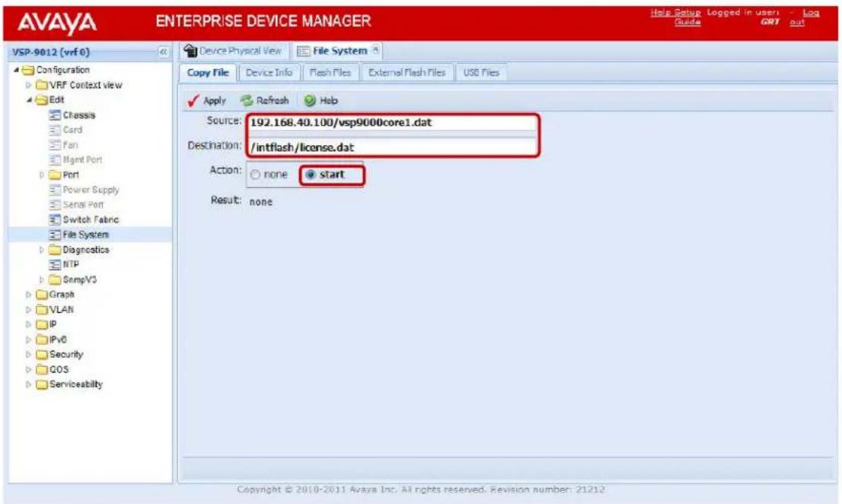Click the Apply checkmark icon
This screenshot has width=842, height=504.
click(194, 100)
